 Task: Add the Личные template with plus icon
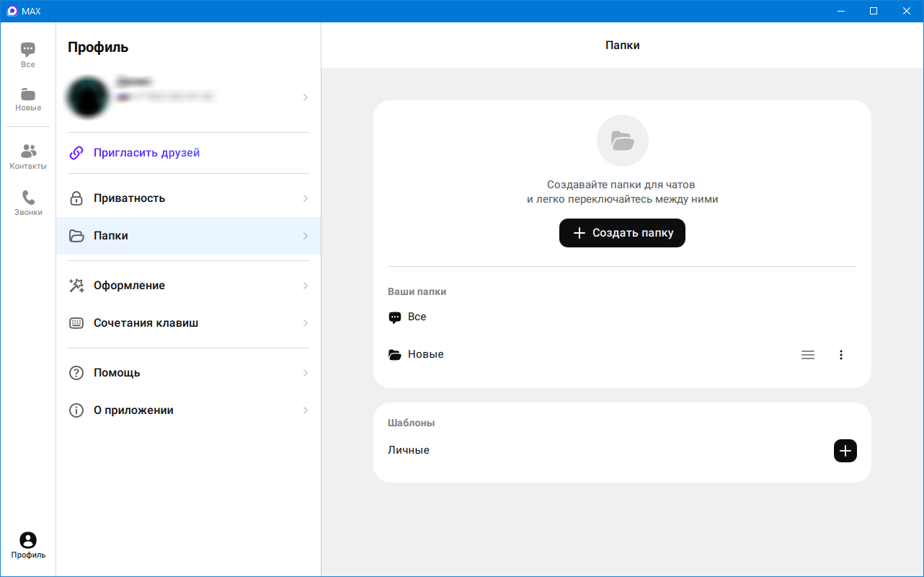point(845,451)
